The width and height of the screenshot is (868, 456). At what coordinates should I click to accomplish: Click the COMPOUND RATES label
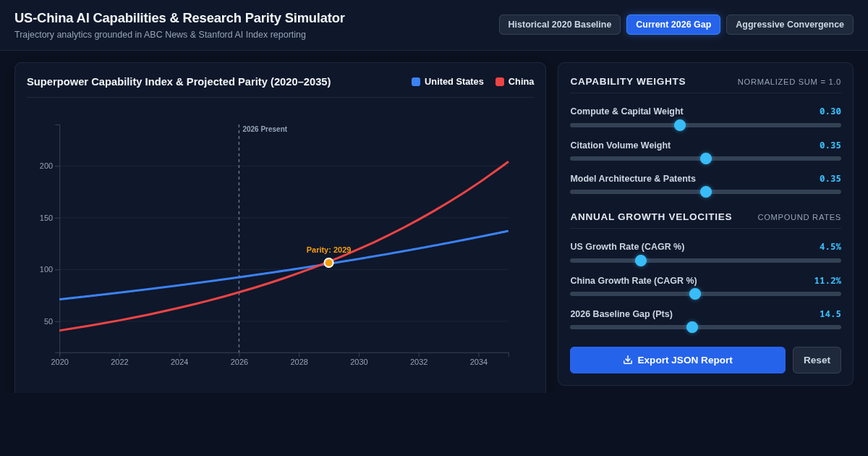click(x=799, y=217)
